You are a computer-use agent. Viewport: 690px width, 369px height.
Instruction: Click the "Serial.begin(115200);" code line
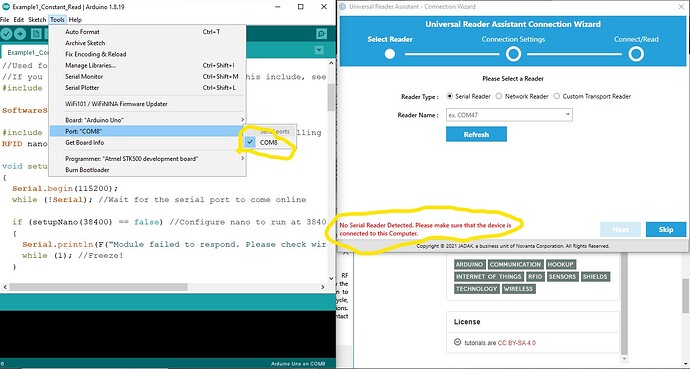(65, 188)
